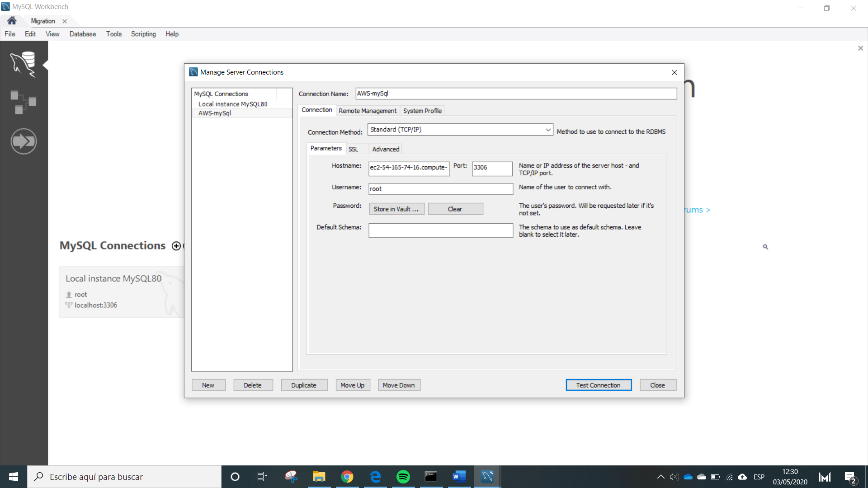
Task: Open Spotify from taskbar
Action: click(x=403, y=477)
